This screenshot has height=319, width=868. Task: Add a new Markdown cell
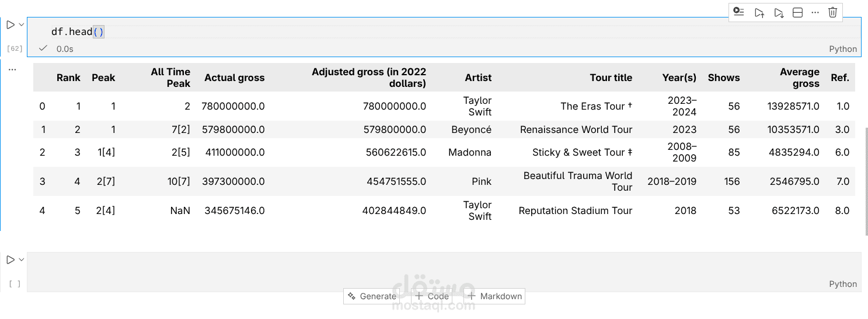coord(494,296)
